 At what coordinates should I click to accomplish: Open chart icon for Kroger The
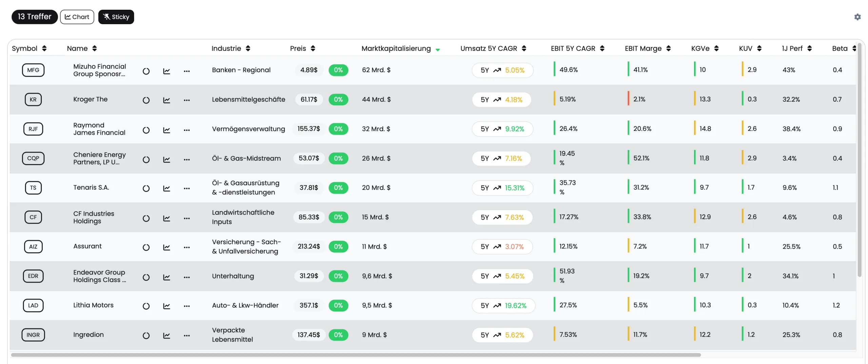click(166, 100)
